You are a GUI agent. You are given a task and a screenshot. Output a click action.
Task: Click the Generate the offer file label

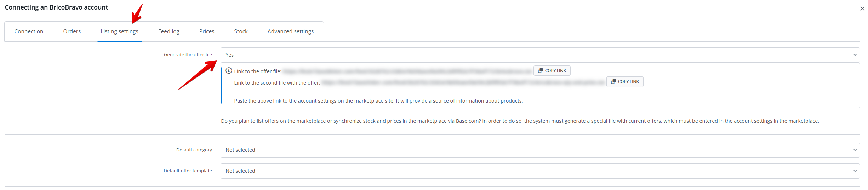click(188, 55)
